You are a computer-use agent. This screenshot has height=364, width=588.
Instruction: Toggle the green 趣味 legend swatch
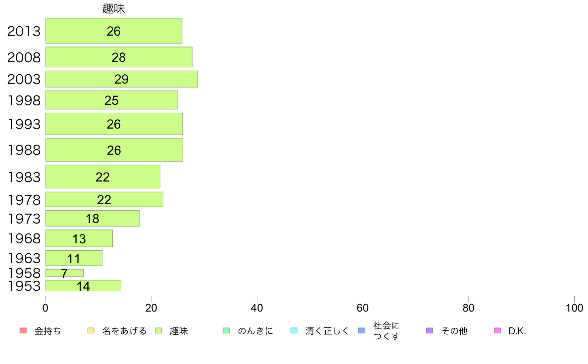tap(158, 331)
